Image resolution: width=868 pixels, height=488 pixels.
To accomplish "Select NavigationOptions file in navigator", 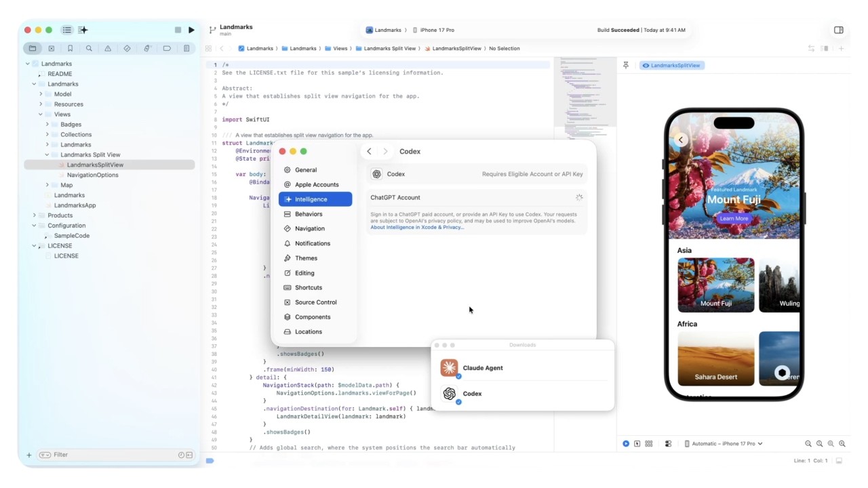I will pyautogui.click(x=92, y=175).
